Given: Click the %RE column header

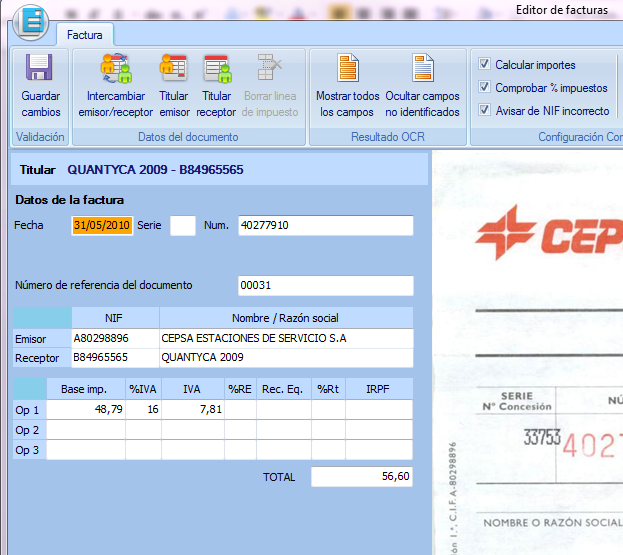Looking at the screenshot, I should 240,389.
